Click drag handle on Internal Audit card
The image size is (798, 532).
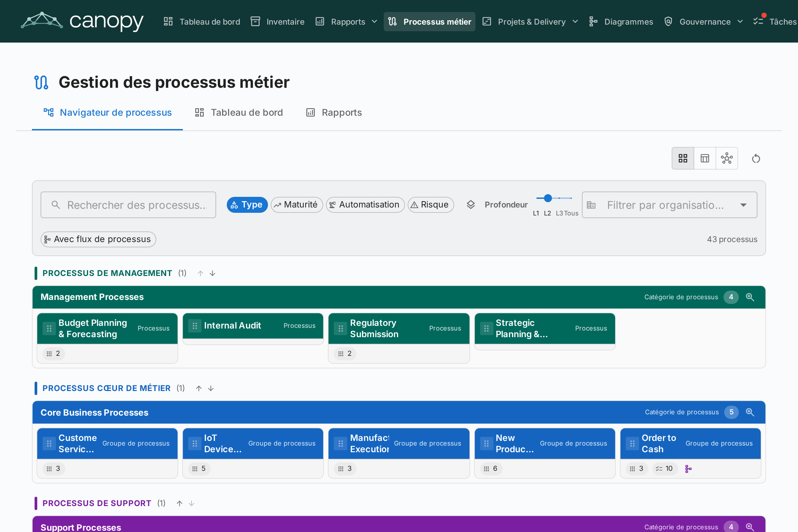coord(195,326)
